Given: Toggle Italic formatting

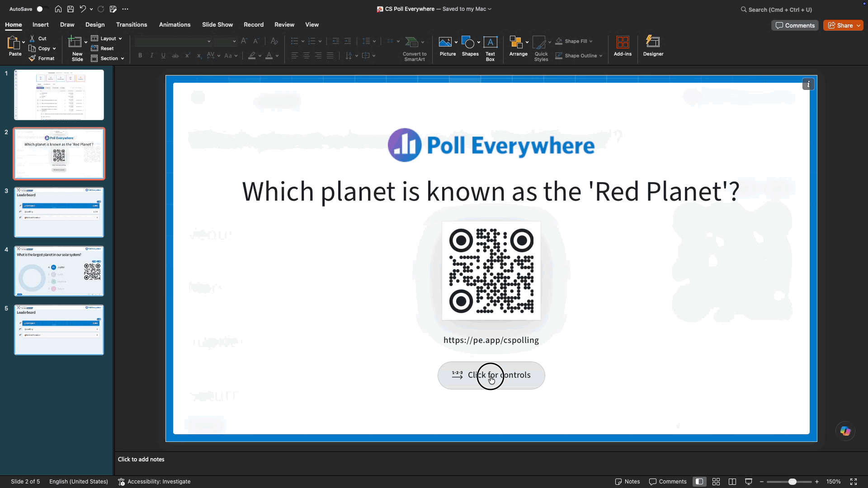Looking at the screenshot, I should pos(152,56).
